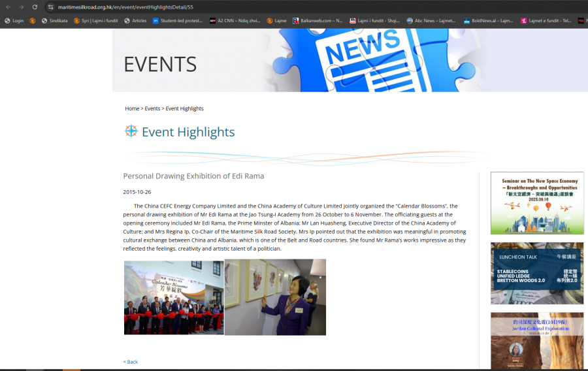
Task: Open the Syri | Lajmi i fundit bookmark
Action: tap(96, 21)
